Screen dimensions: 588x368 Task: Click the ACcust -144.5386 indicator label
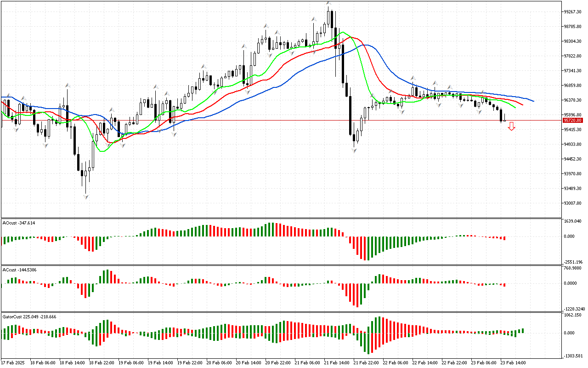click(19, 270)
